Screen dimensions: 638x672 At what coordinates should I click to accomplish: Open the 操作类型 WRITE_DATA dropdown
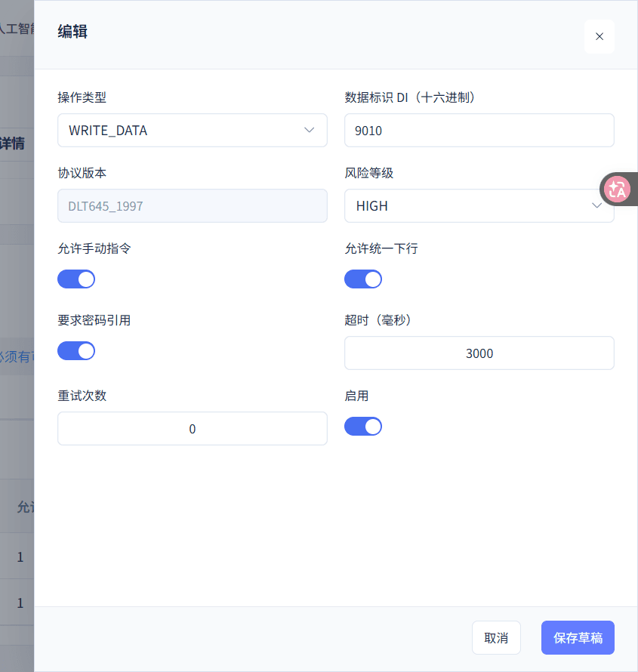tap(193, 131)
